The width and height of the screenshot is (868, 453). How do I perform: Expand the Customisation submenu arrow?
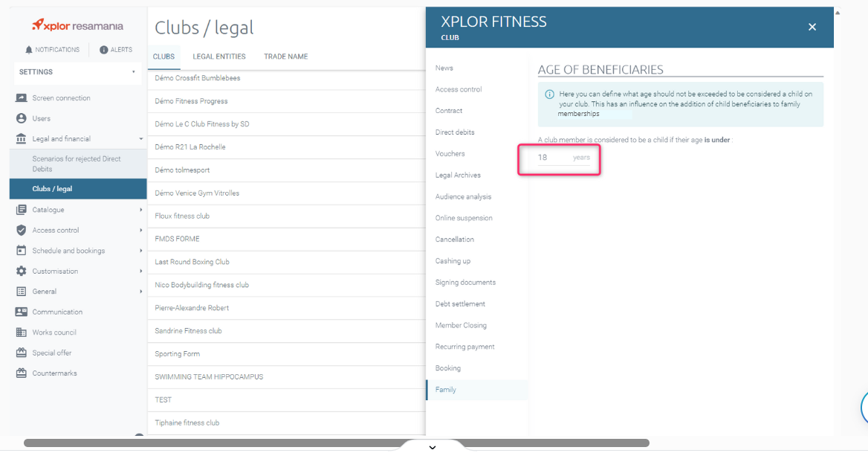coord(140,272)
